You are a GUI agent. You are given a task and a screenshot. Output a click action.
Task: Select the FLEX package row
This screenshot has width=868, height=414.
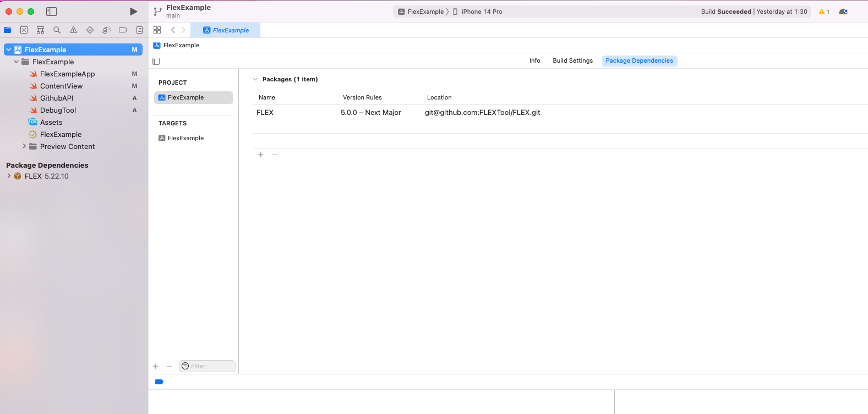point(560,112)
